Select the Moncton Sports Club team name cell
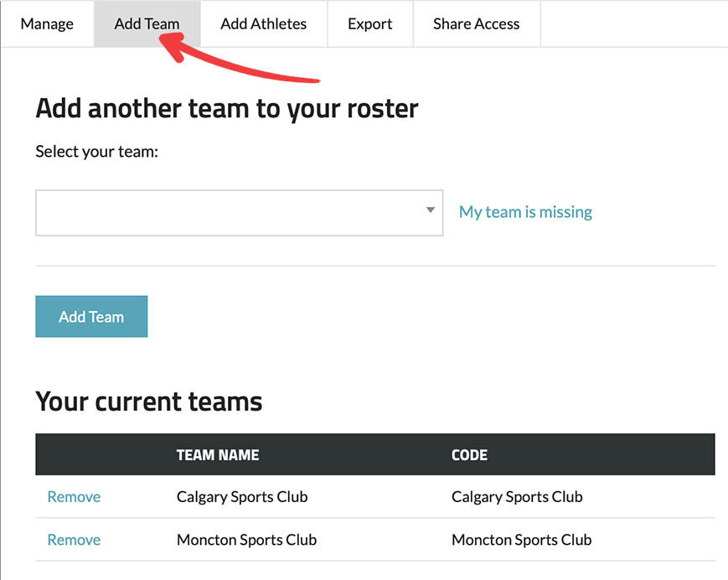The image size is (728, 580). (246, 540)
